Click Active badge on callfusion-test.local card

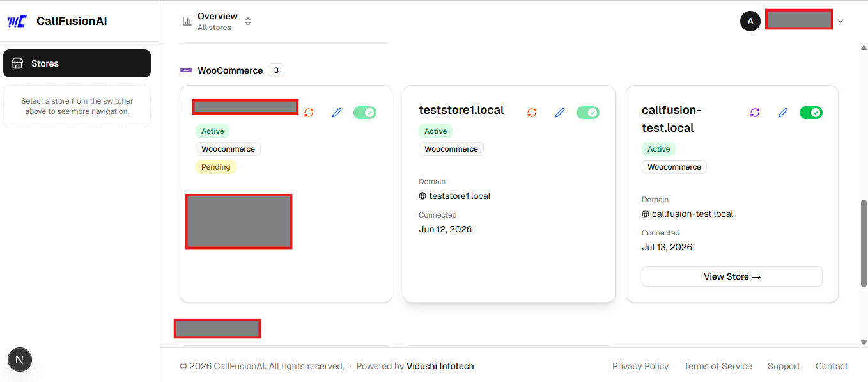tap(659, 149)
